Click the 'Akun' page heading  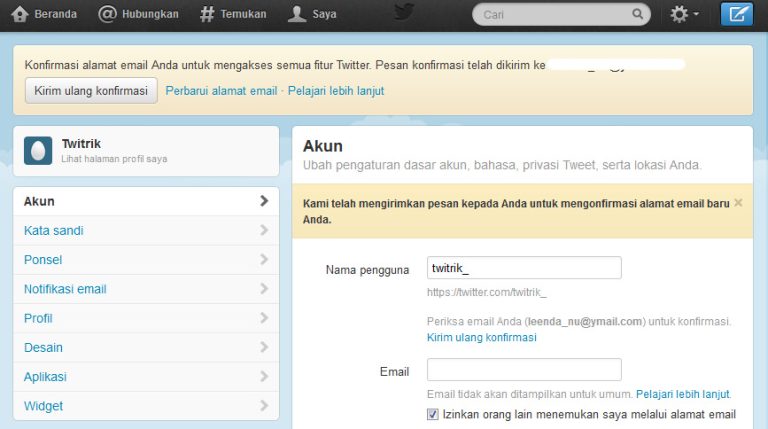pos(323,146)
